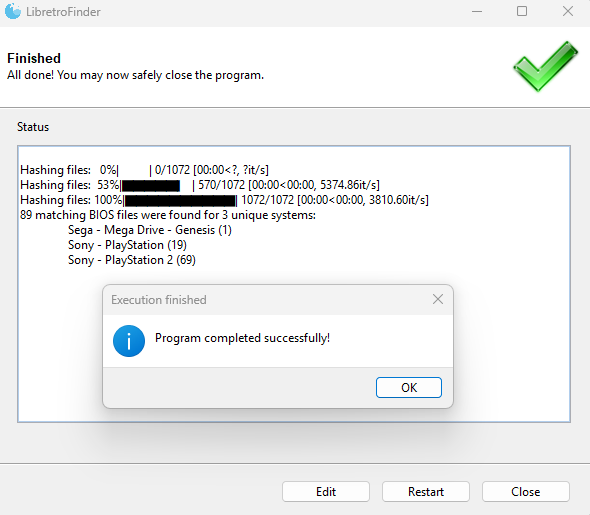This screenshot has height=515, width=590.
Task: Click 'Sony - PlayStation 2 (69)' line
Action: (x=132, y=260)
